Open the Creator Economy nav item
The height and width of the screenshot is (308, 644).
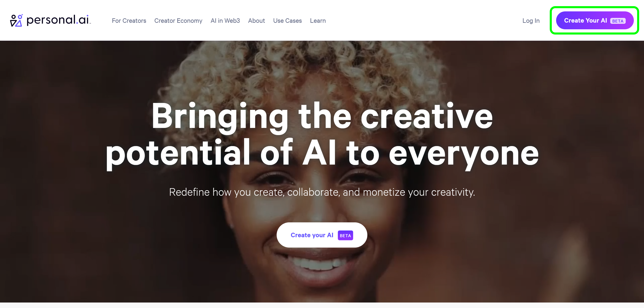[x=178, y=21]
